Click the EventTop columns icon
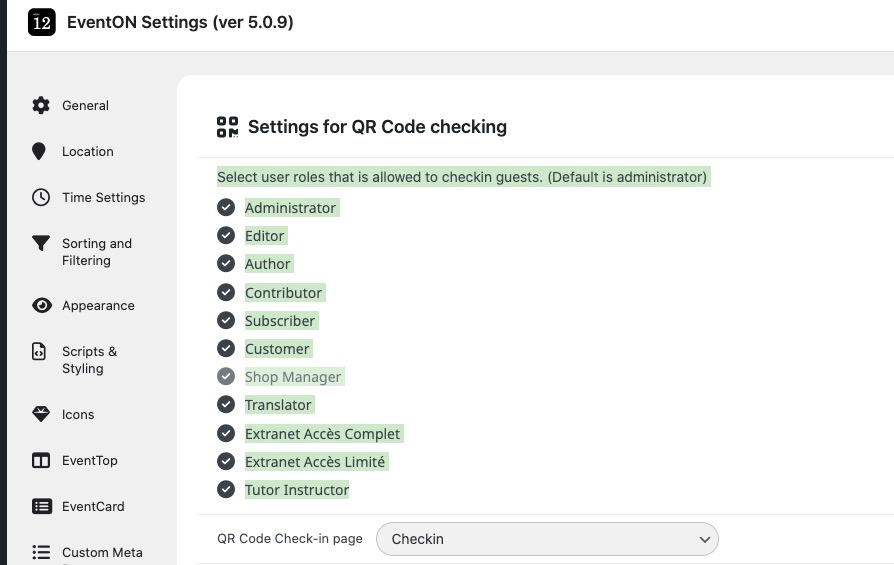 41,460
